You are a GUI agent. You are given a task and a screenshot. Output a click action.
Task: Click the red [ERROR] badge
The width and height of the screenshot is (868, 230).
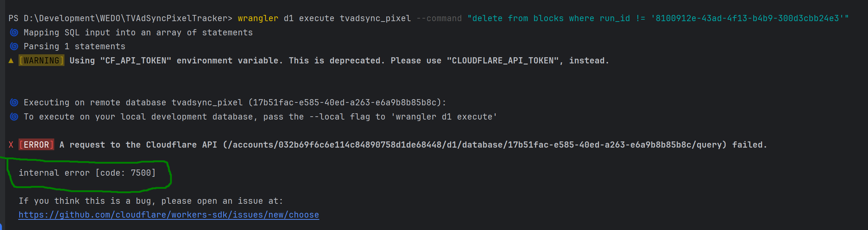coord(36,145)
